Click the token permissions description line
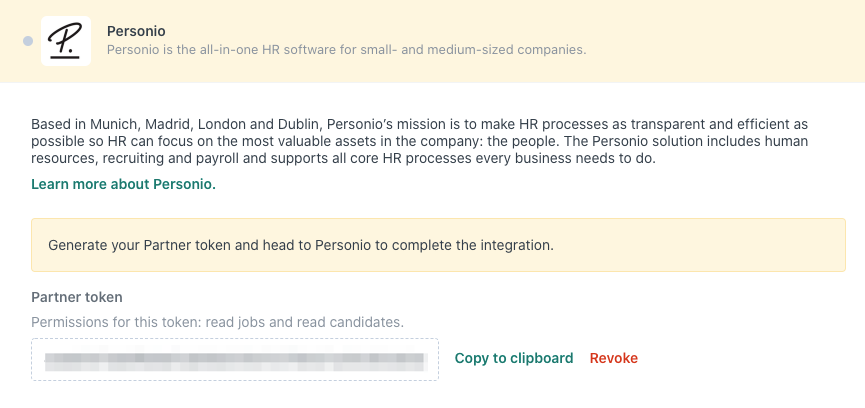The height and width of the screenshot is (408, 865). click(217, 322)
